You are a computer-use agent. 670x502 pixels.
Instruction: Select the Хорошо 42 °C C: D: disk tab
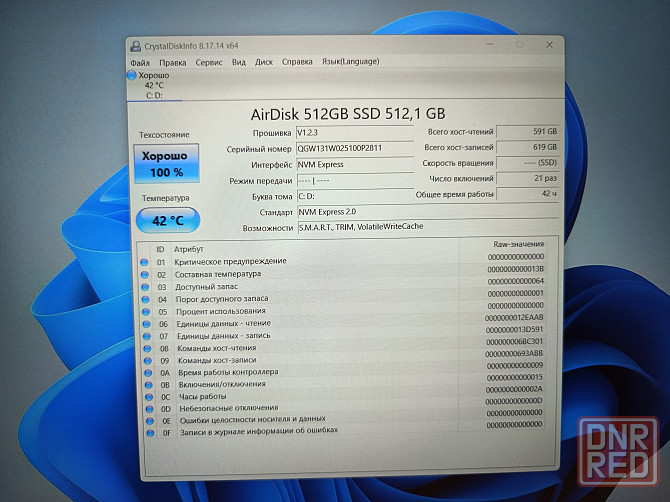[x=154, y=85]
